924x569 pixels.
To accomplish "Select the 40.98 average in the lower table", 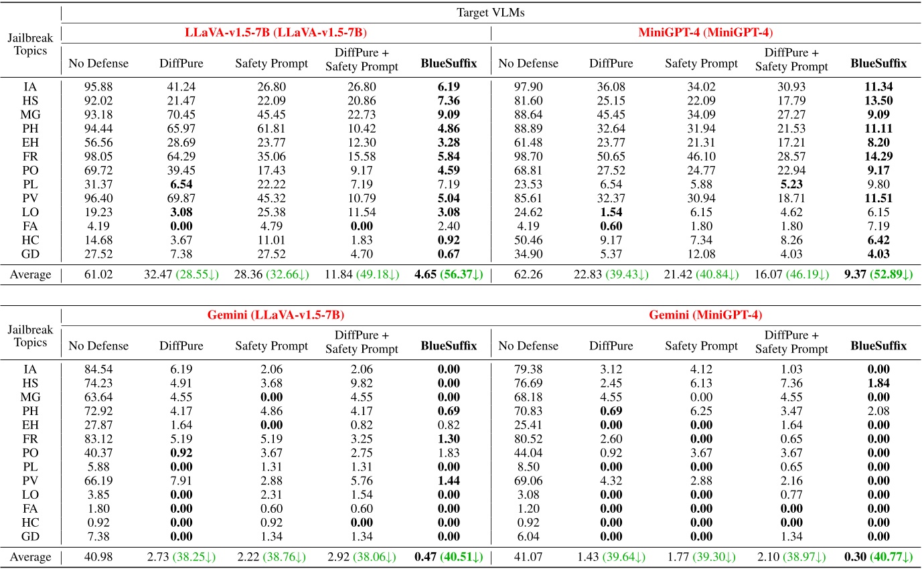I will click(x=99, y=557).
